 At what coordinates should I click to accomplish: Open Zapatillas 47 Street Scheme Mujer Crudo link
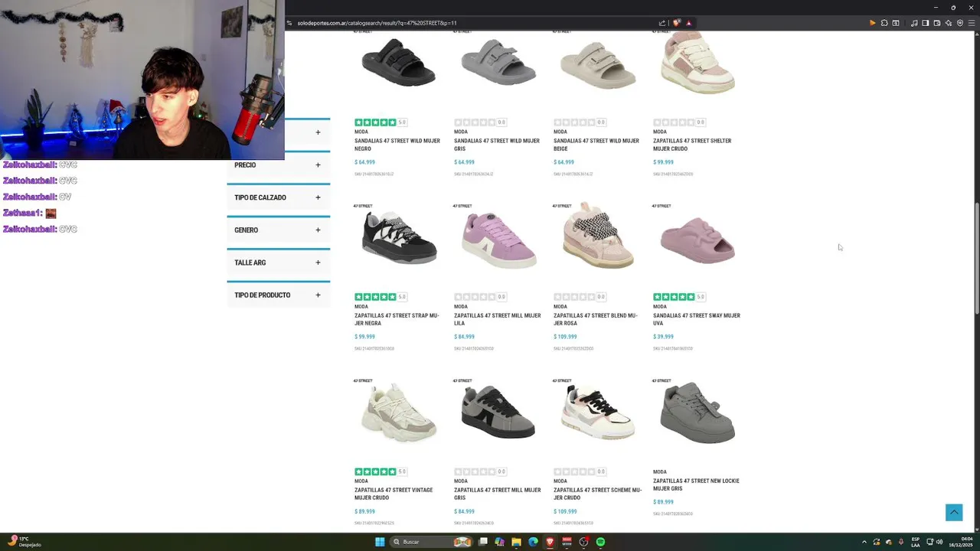click(597, 494)
